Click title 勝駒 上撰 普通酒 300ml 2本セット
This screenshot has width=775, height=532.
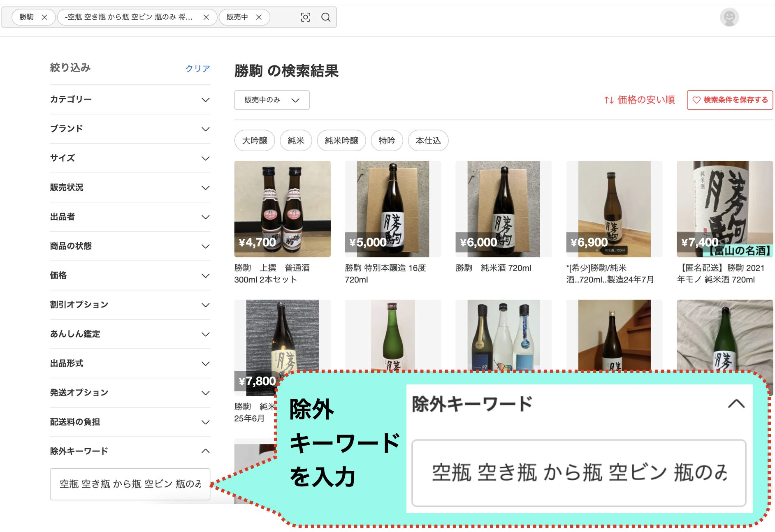pyautogui.click(x=272, y=274)
